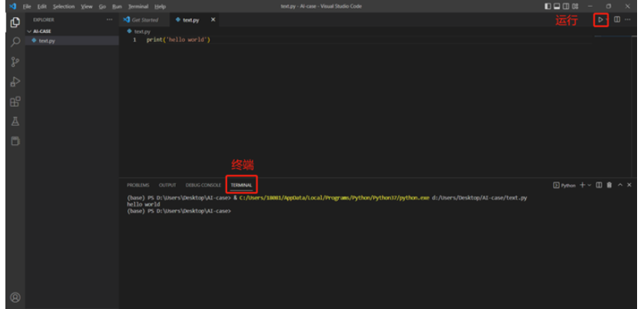This screenshot has width=644, height=309.
Task: Toggle the secondary side bar layout button
Action: (x=566, y=6)
